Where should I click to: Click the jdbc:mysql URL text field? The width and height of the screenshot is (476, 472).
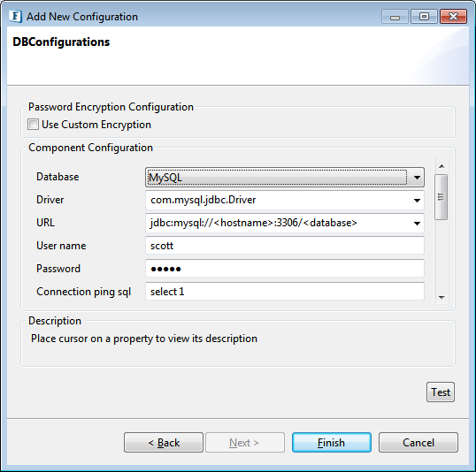tap(278, 224)
